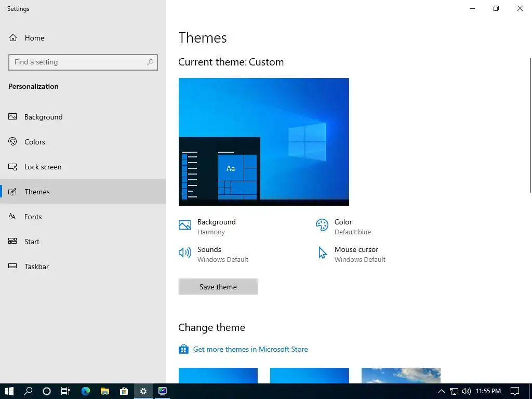Restore down the Settings window
Viewport: 532px width, 399px height.
coord(496,8)
